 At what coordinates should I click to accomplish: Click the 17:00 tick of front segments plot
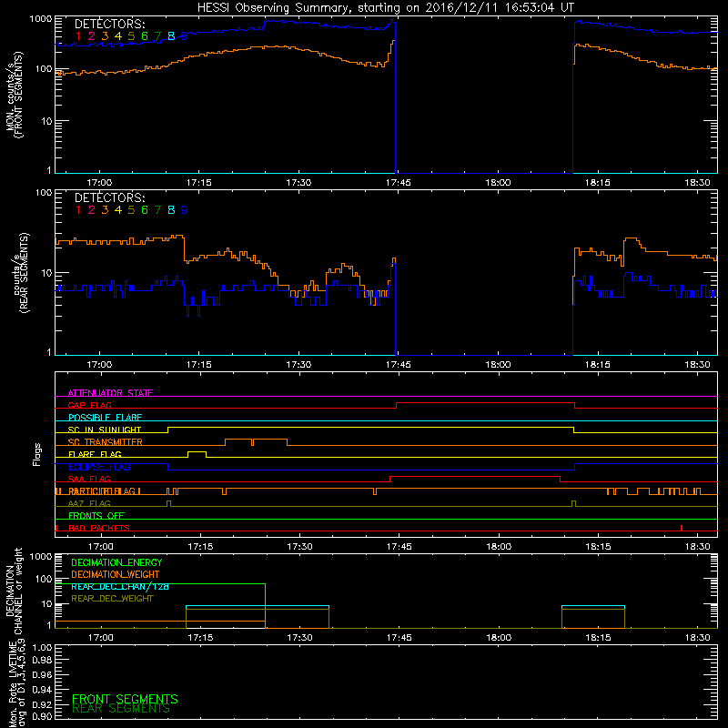(x=99, y=183)
